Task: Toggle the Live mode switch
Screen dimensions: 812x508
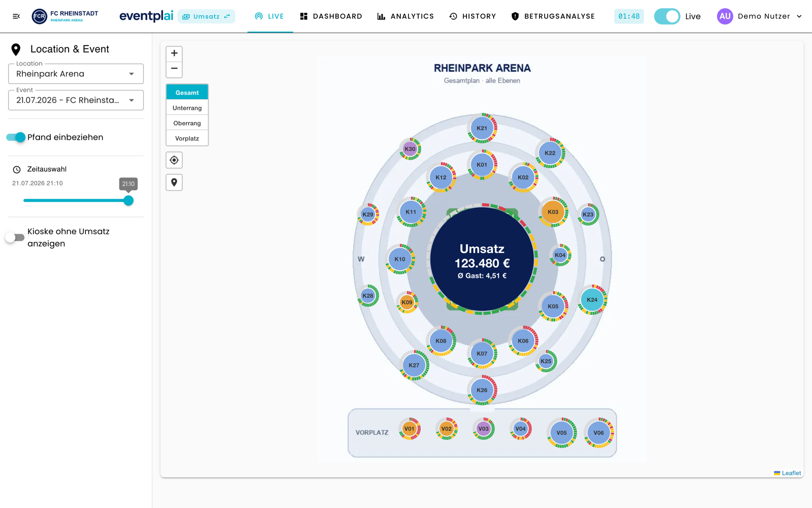Action: (x=667, y=16)
